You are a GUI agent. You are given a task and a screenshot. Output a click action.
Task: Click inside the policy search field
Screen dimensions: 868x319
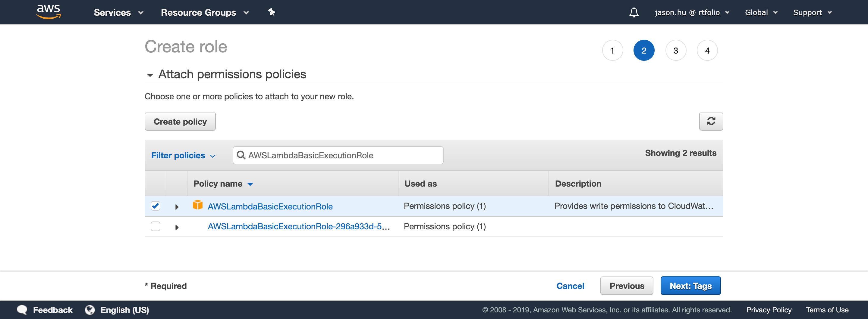[337, 155]
